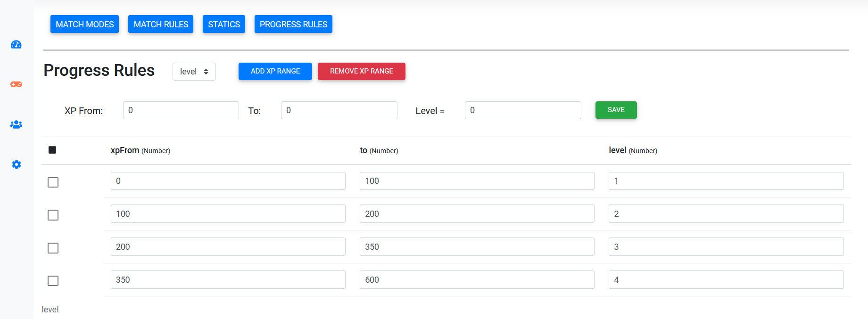Switch to the MATCH RULES tab
The image size is (868, 319).
click(x=161, y=24)
